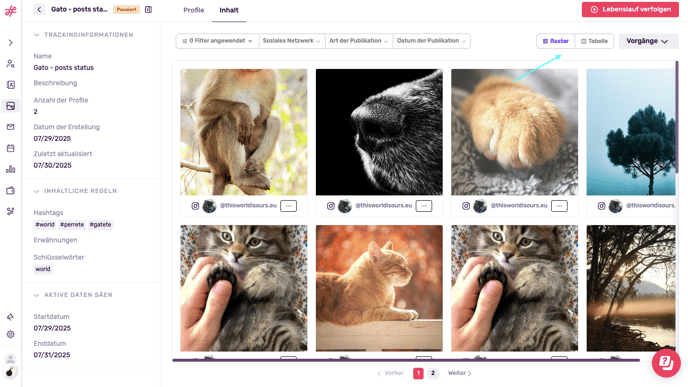Open the misty lake sunset photo post

point(631,288)
